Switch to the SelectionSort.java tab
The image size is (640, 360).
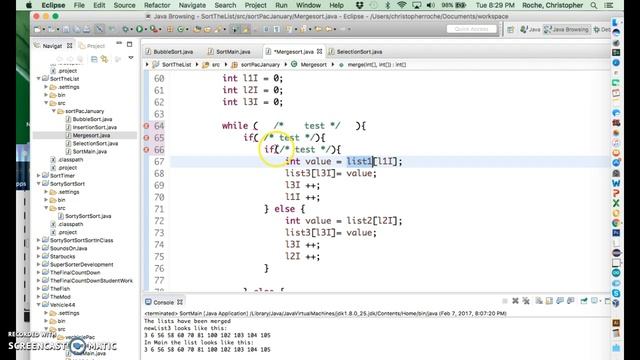[359, 52]
